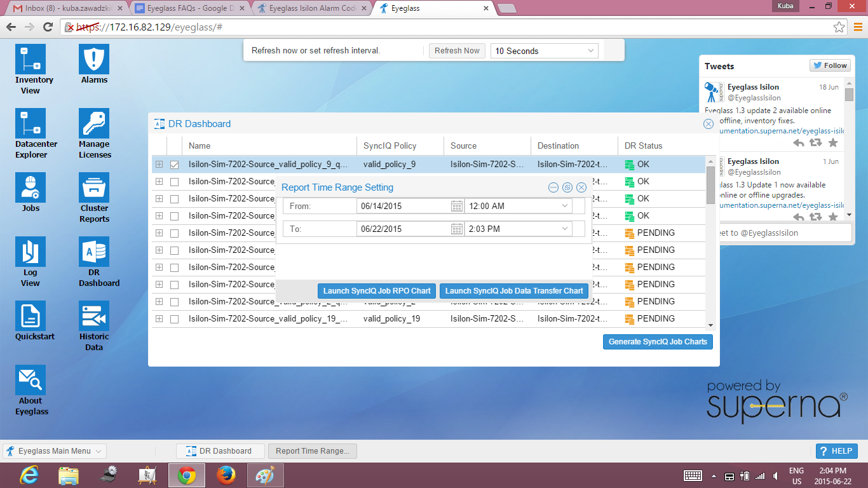Click the From date field showing 06/14/2015

(403, 206)
